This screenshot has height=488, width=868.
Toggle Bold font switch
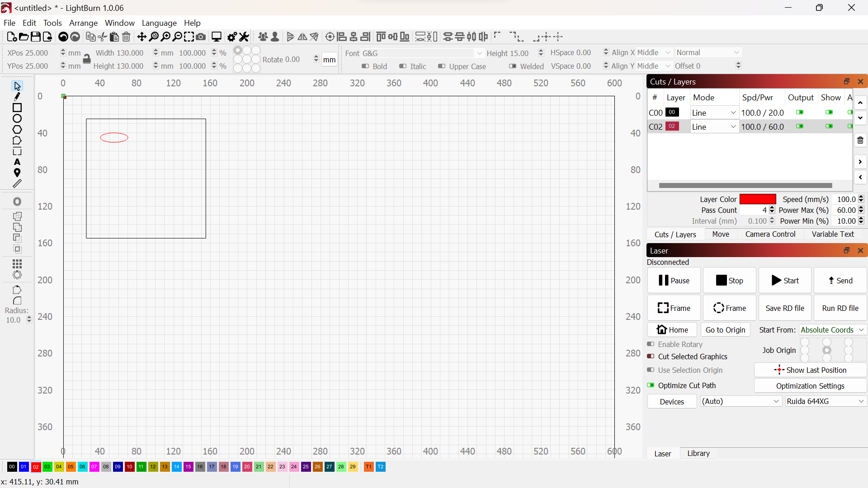(x=365, y=66)
